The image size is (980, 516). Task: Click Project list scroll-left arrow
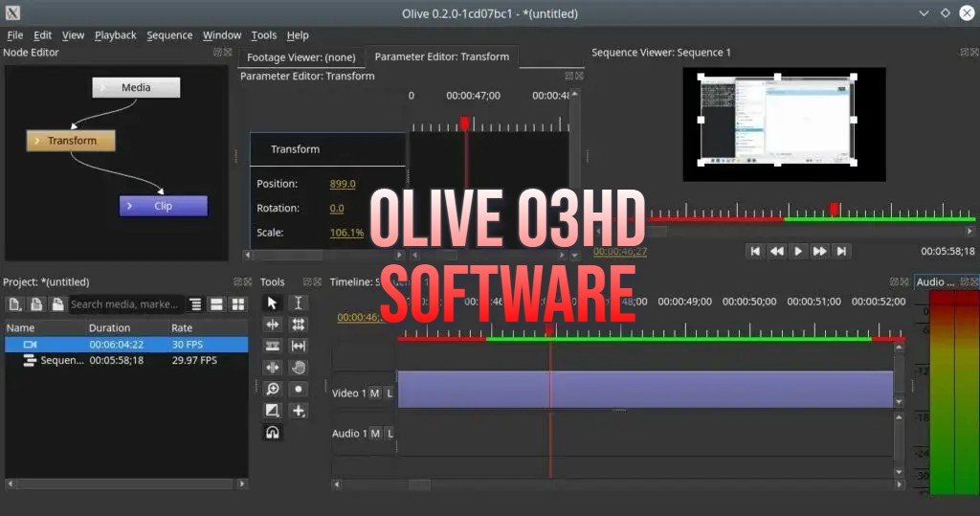point(10,483)
